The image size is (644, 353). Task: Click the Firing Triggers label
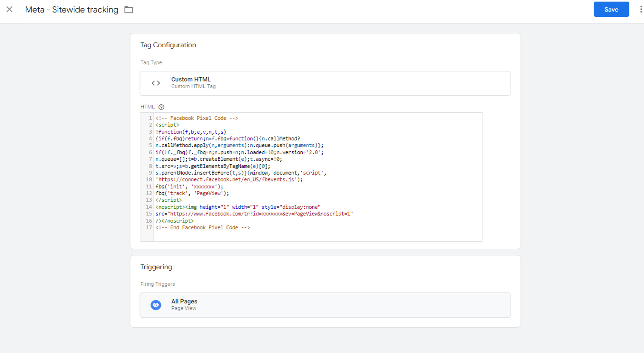point(157,284)
